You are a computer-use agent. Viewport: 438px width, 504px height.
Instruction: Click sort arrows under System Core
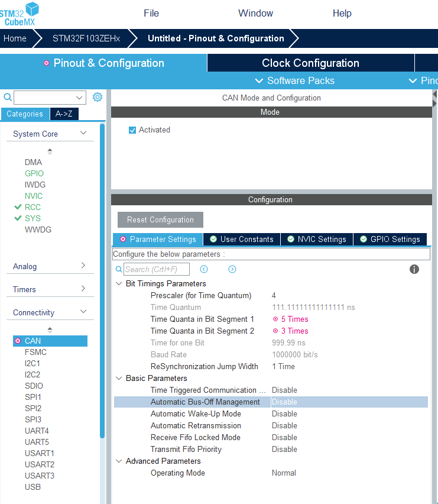50,151
